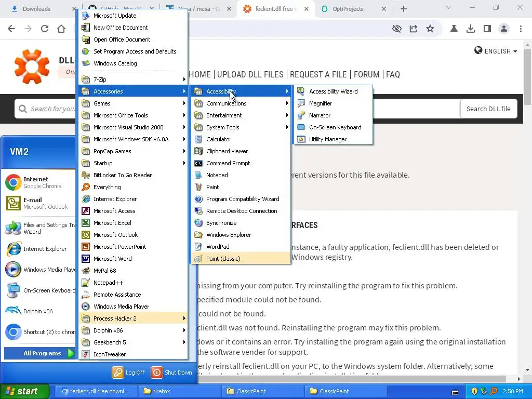This screenshot has height=399, width=532.
Task: Launch Dolphin x86 pinned shortcut
Action: 39,311
